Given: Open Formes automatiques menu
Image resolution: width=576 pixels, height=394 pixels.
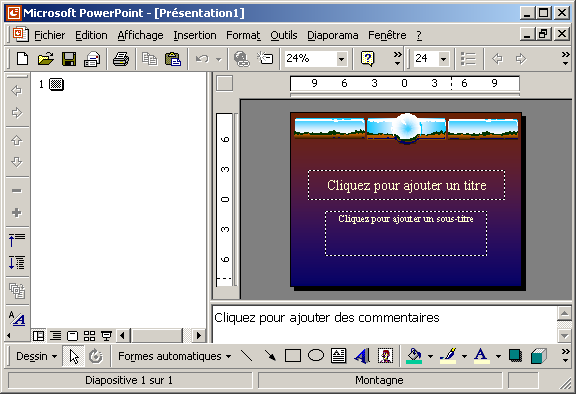Looking at the screenshot, I should [174, 356].
